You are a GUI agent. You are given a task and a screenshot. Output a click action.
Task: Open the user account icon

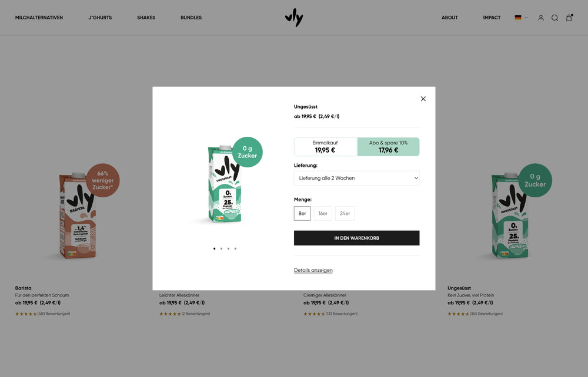(541, 18)
